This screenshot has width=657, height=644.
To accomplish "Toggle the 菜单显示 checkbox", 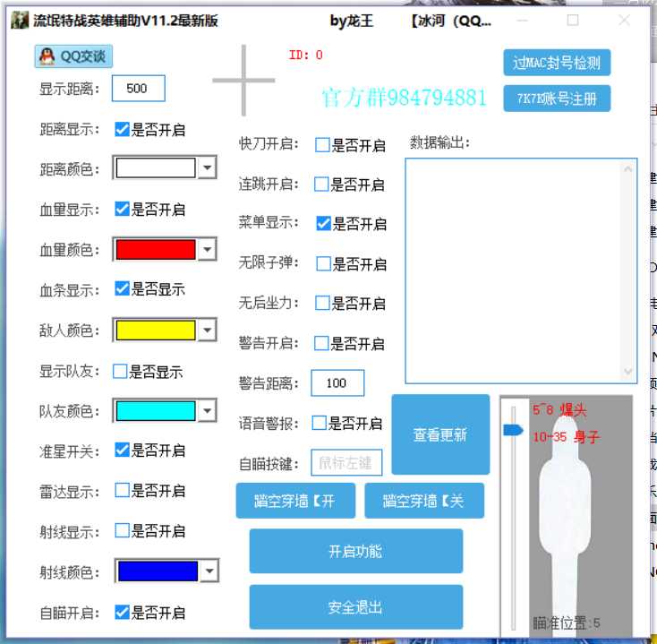I will (x=323, y=223).
